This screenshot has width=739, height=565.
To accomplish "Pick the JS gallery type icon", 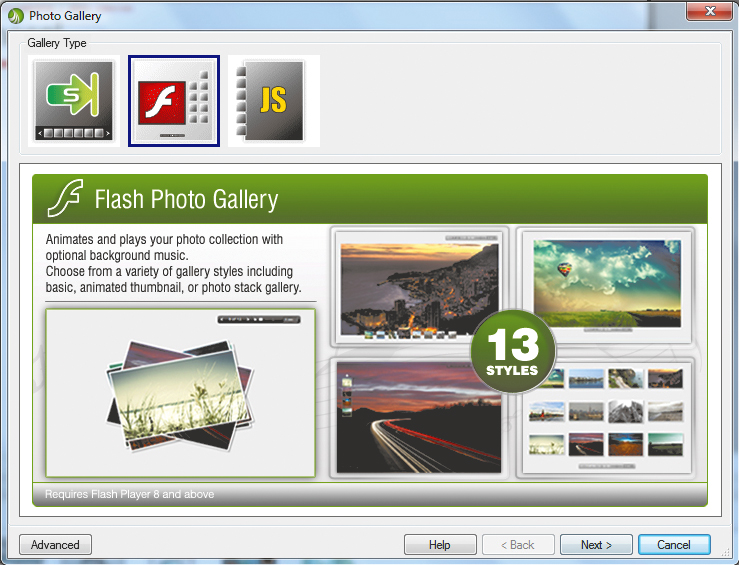I will pos(273,101).
